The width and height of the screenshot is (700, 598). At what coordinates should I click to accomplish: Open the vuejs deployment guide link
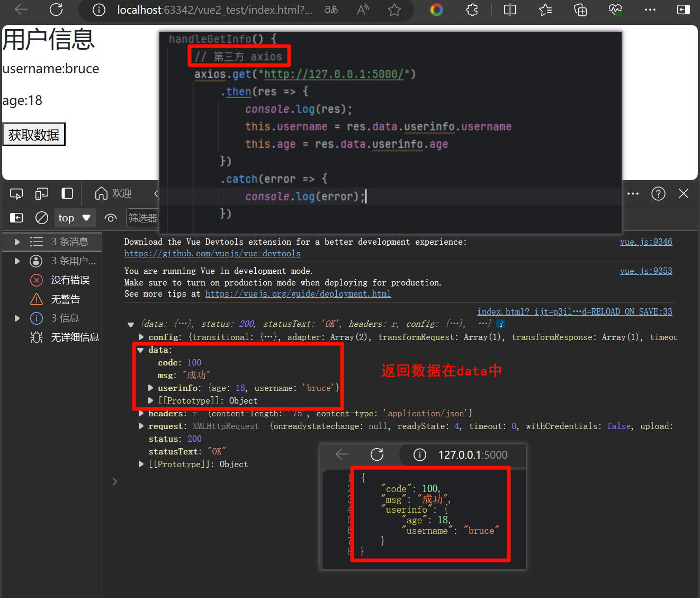click(298, 293)
